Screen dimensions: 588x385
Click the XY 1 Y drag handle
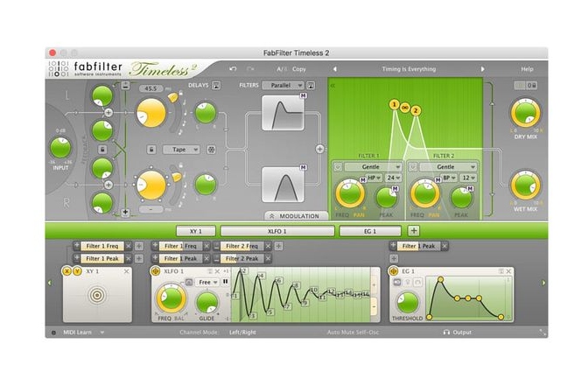77,271
